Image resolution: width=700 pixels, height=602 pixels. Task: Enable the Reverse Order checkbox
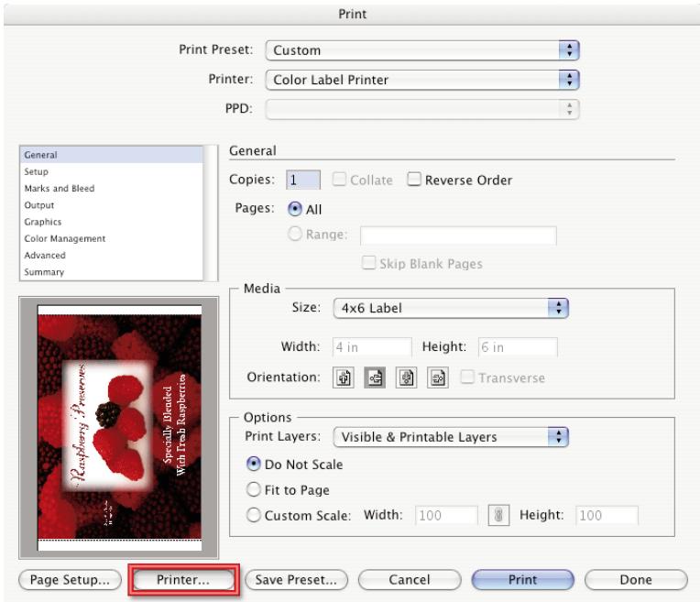[x=412, y=181]
